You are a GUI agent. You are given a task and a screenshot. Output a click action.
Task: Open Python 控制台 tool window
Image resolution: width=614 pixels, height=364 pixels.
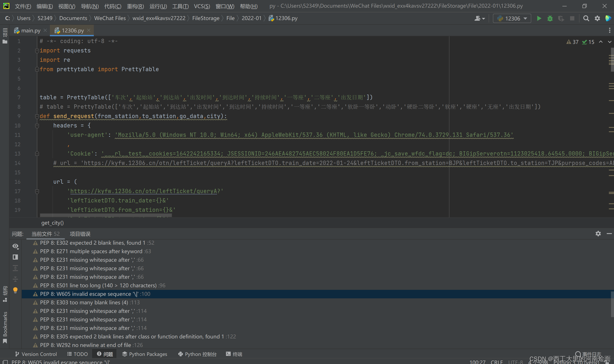click(197, 354)
